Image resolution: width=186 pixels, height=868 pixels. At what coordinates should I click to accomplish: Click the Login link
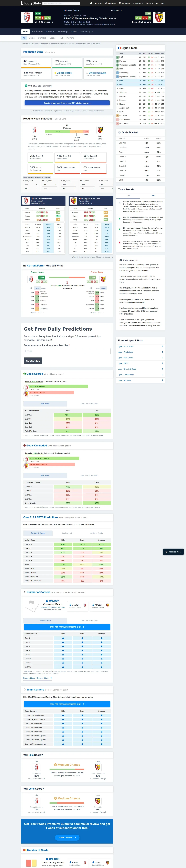pyautogui.click(x=160, y=3)
